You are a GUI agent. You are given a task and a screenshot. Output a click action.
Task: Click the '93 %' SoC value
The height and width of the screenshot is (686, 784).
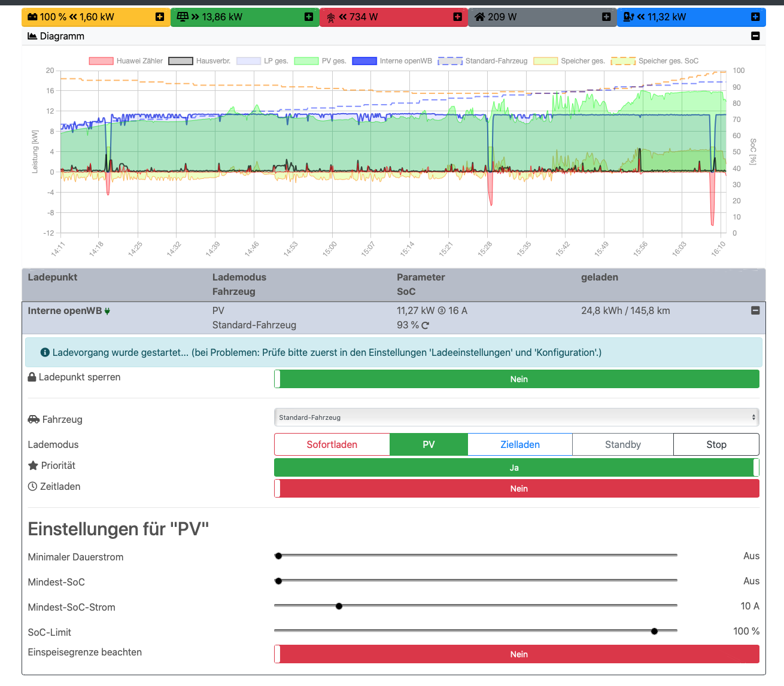(x=408, y=325)
